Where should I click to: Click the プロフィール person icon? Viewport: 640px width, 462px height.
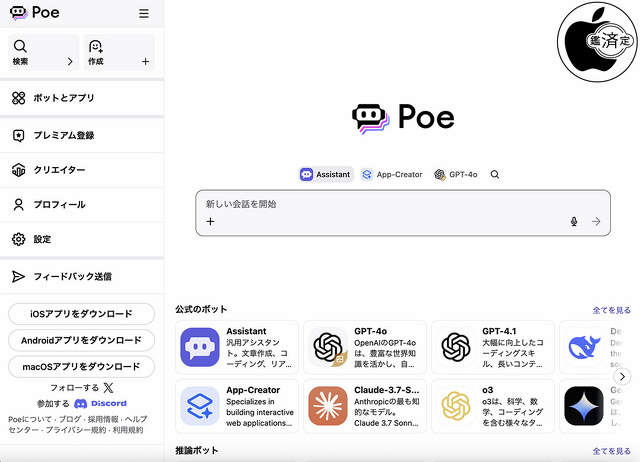coord(18,204)
